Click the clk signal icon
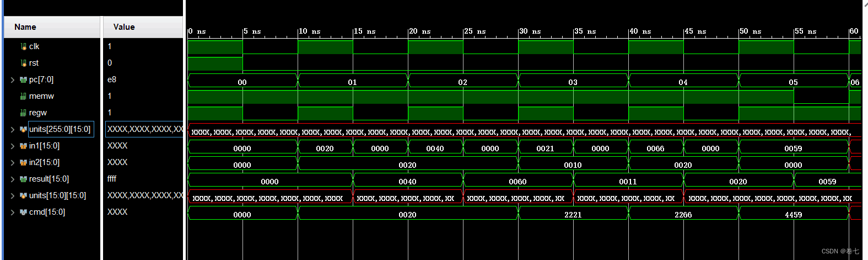This screenshot has width=868, height=260. pyautogui.click(x=23, y=46)
